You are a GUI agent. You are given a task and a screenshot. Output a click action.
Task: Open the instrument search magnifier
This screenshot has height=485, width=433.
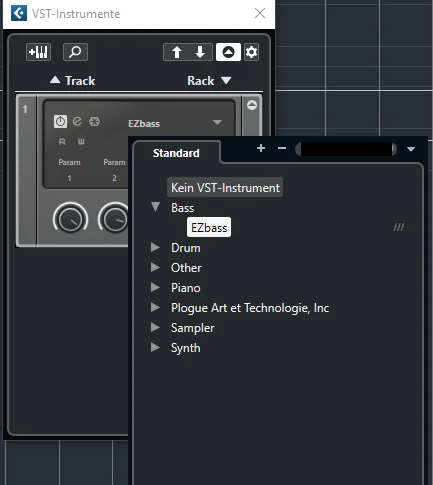point(75,52)
